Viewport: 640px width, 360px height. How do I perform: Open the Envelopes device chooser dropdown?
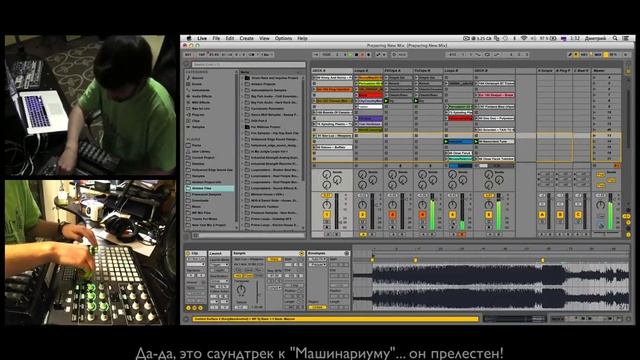coord(317,259)
